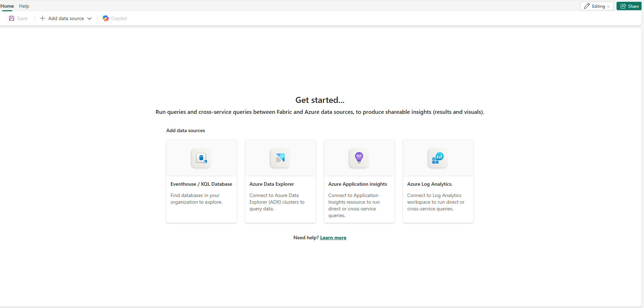Click 'Connect to Application Insights resource' description

354,205
